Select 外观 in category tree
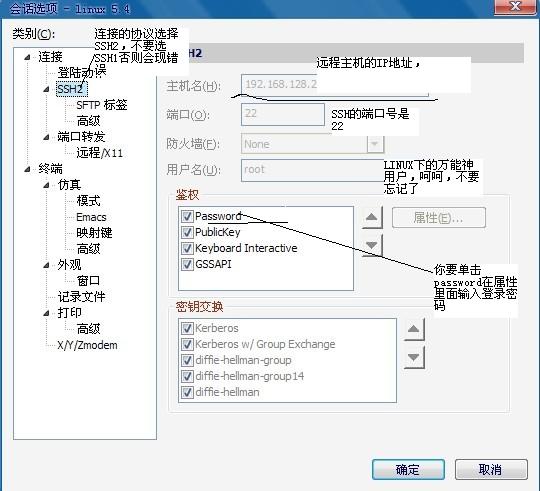 tap(70, 265)
